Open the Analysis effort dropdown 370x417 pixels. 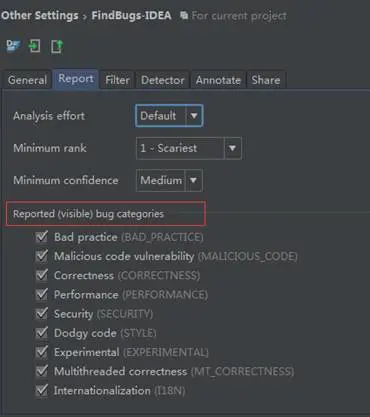pyautogui.click(x=169, y=116)
